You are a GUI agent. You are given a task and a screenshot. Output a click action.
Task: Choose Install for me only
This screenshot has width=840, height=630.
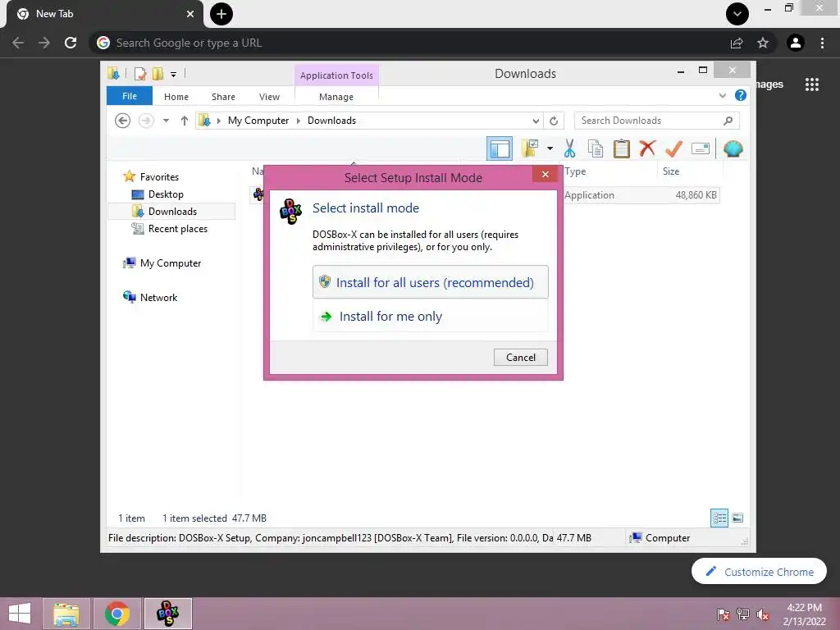tap(430, 316)
